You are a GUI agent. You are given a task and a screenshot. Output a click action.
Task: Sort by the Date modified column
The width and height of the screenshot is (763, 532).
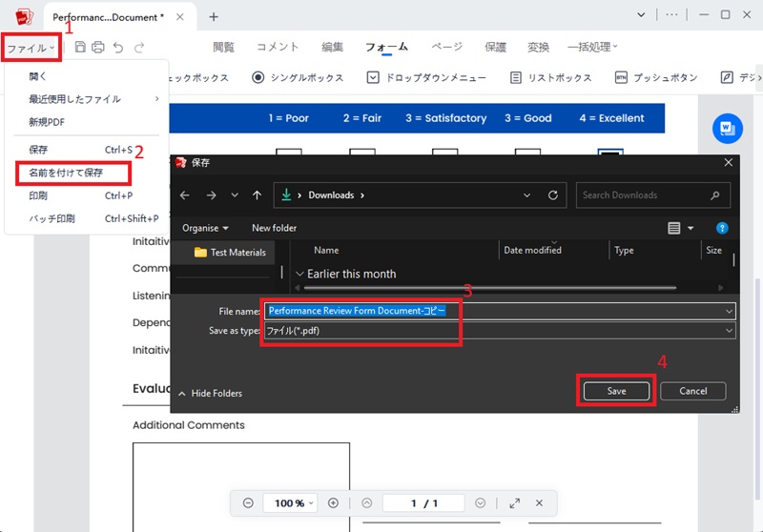tap(532, 250)
